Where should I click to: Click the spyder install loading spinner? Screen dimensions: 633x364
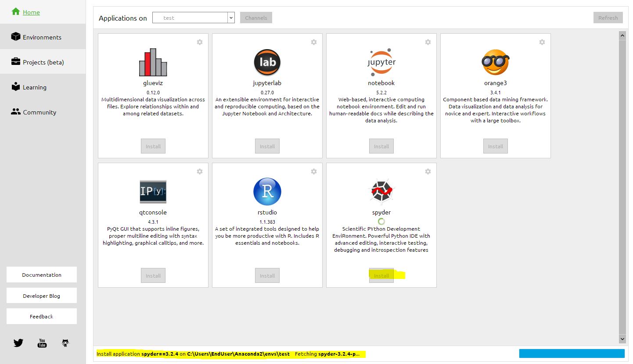[x=381, y=221]
